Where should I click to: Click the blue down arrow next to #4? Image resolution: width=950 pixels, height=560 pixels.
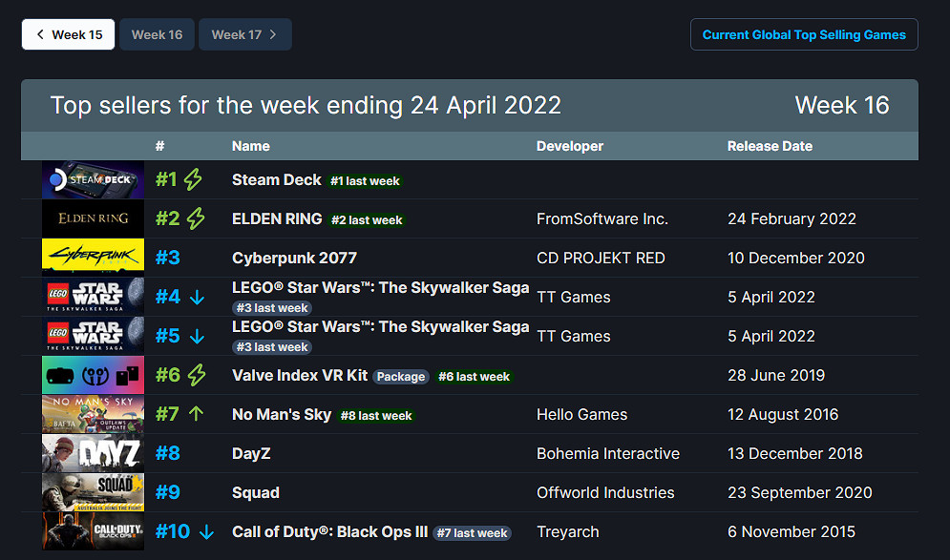197,297
